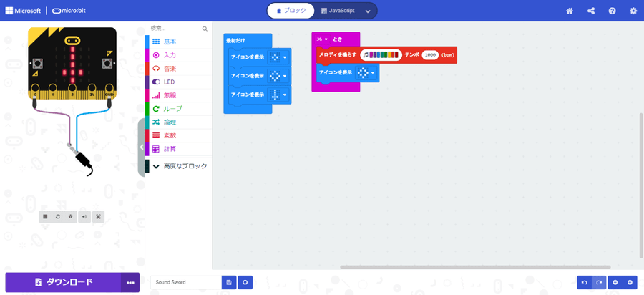This screenshot has height=295, width=644.
Task: Select the メロディを鳴らす block label
Action: click(338, 54)
